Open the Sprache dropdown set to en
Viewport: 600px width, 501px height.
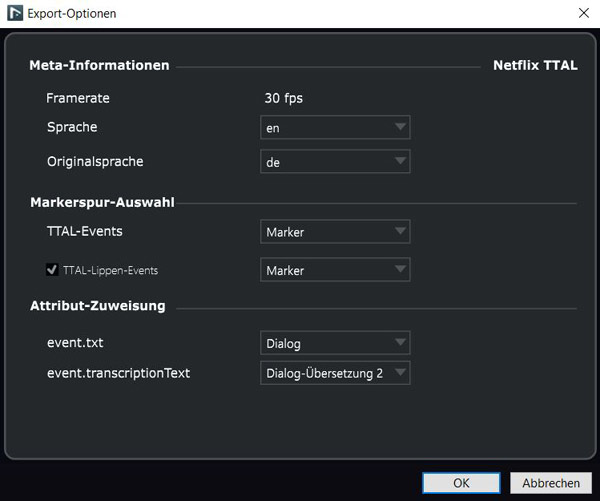[334, 128]
